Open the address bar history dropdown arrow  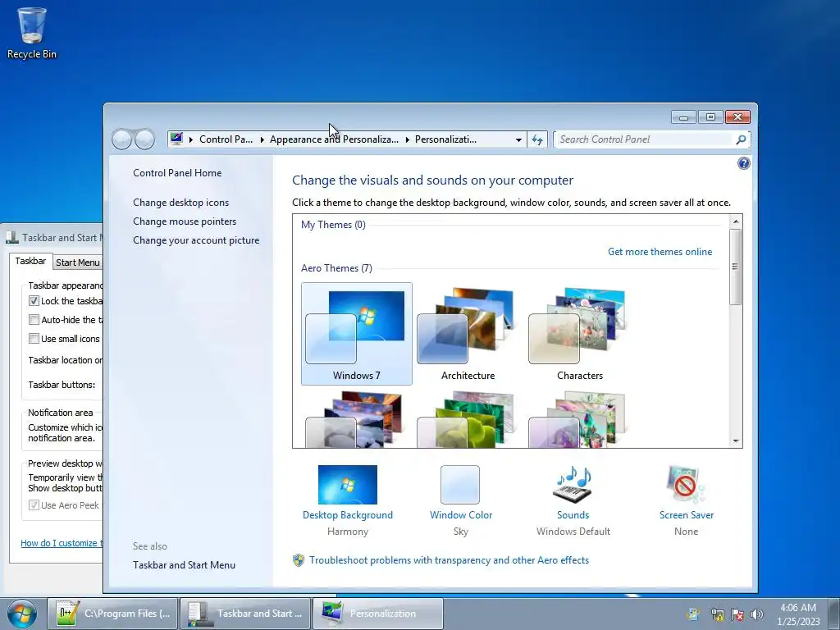(518, 139)
